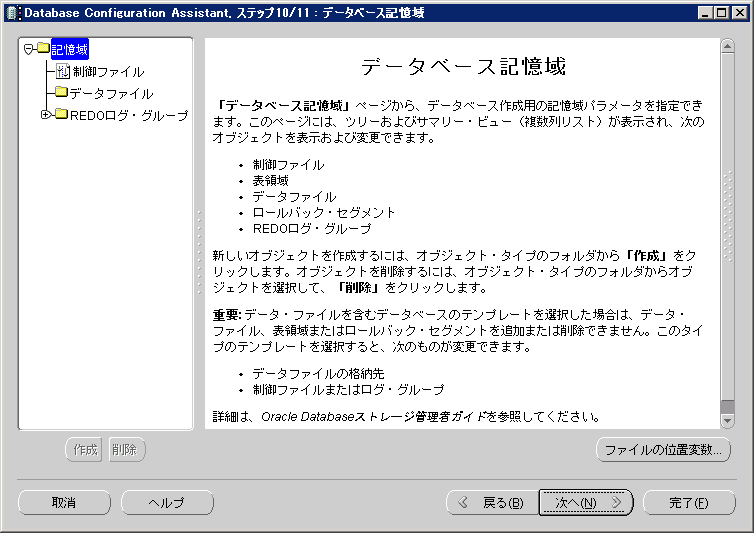Click the 記憶域 folder icon in tree
754x533 pixels.
tap(43, 49)
